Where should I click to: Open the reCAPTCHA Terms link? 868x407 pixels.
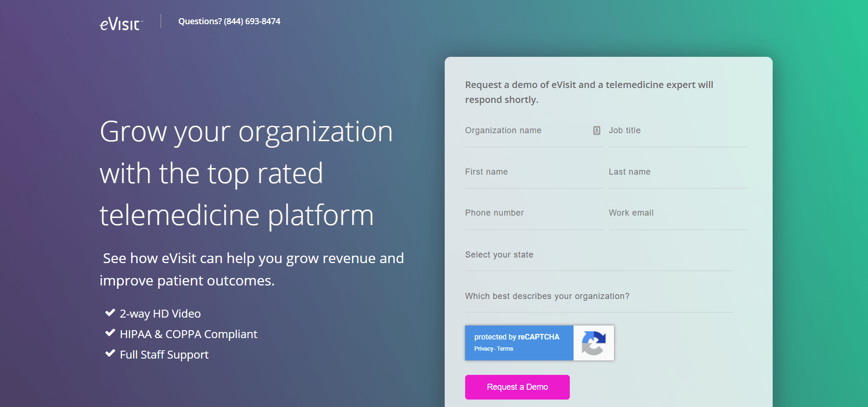(505, 349)
